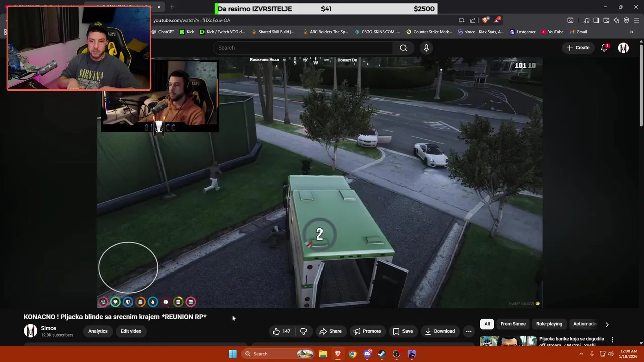Click the Promote button

coord(367,331)
